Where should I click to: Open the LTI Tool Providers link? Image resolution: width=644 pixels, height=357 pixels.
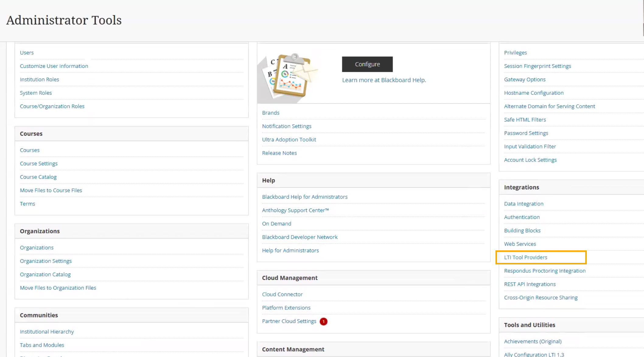coord(525,257)
